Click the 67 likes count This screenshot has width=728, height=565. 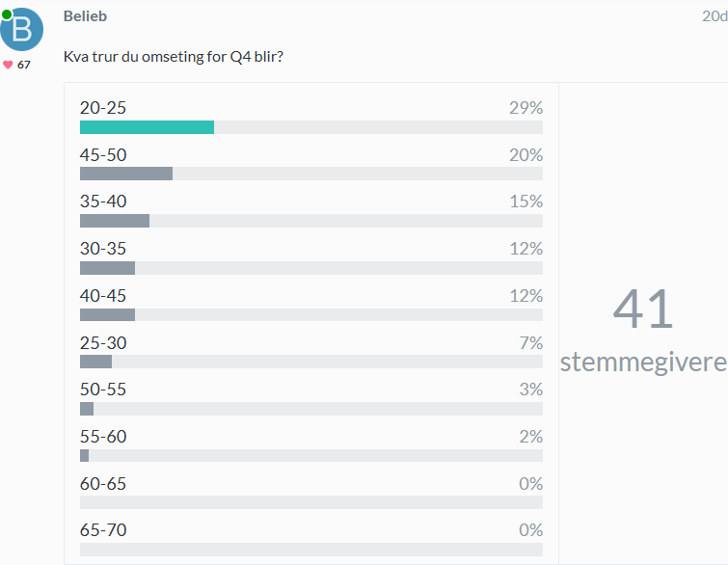(24, 65)
